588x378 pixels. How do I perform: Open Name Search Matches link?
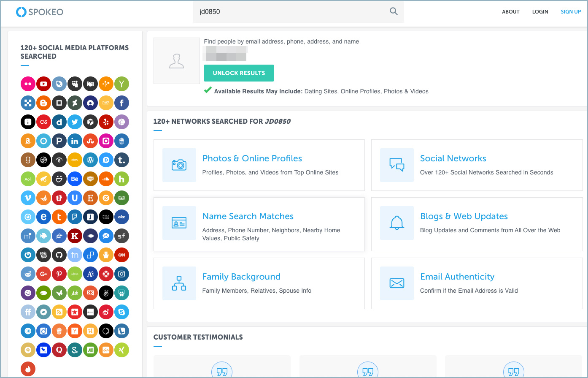(248, 216)
